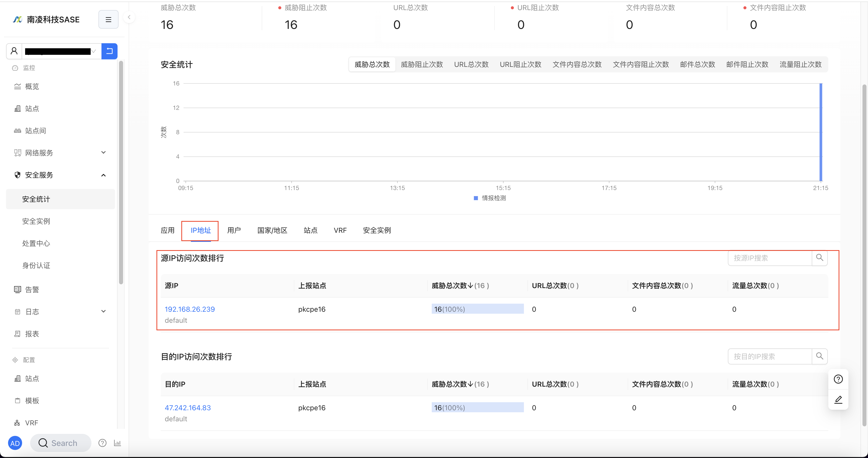Click the page vertical scrollbar
Screen dimensions: 868x458
tap(864, 255)
